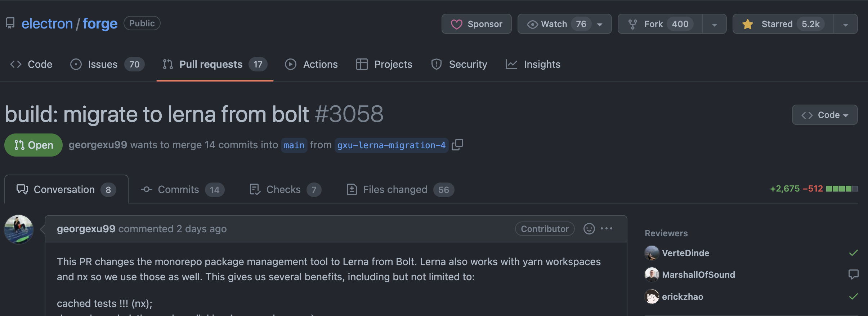Screen dimensions: 868x316
Task: Open the comment's three-dot options menu
Action: (x=607, y=228)
